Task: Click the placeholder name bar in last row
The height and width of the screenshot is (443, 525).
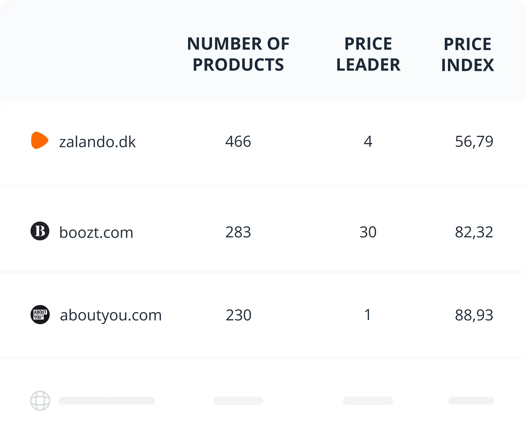Action: point(107,400)
